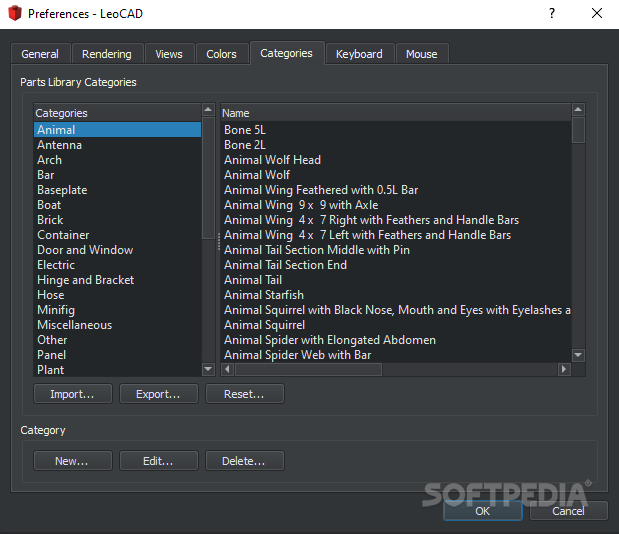Image resolution: width=619 pixels, height=534 pixels.
Task: Select the Bone 5L part
Action: [x=396, y=130]
